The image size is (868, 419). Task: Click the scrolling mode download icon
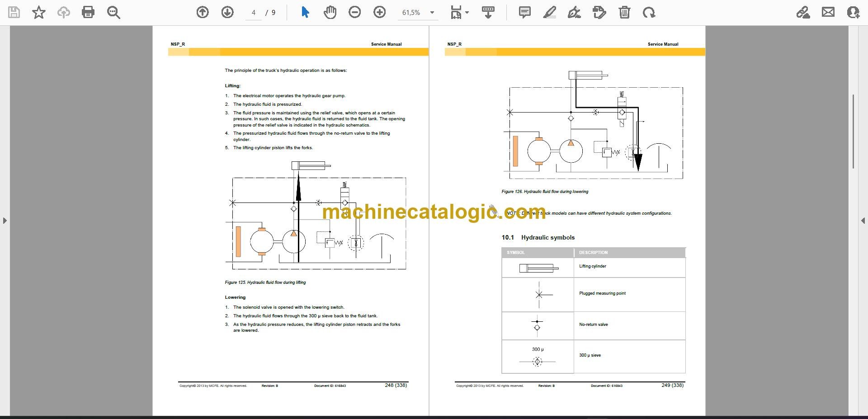[x=488, y=12]
